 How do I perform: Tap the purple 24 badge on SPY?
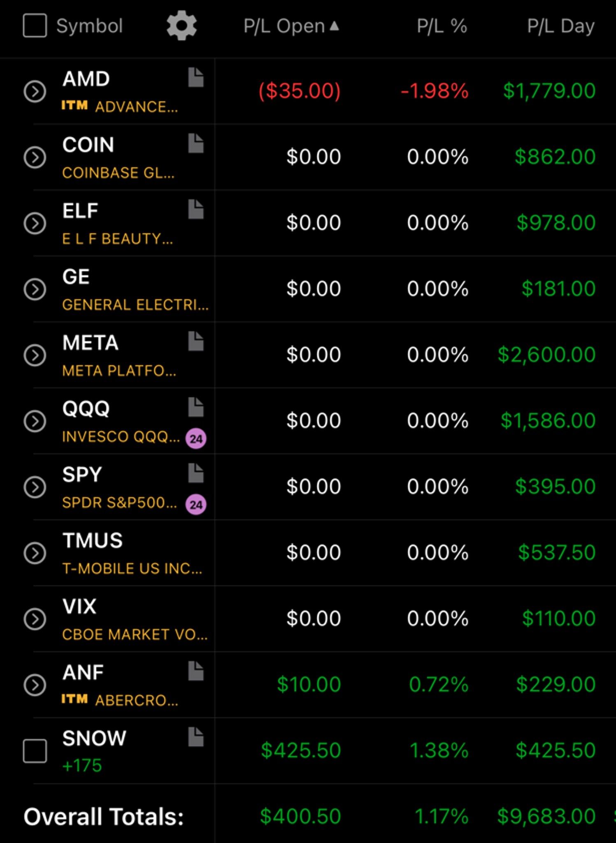[196, 504]
